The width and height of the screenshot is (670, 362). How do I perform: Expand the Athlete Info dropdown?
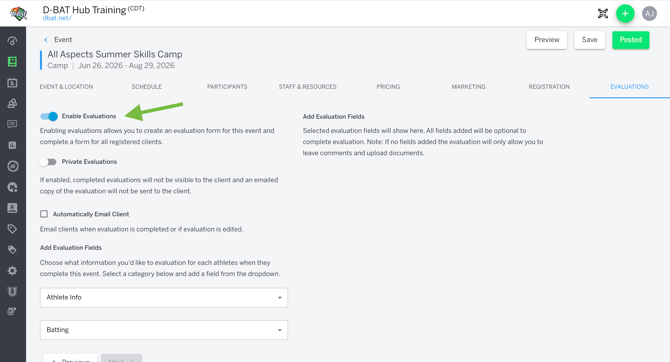tap(164, 297)
